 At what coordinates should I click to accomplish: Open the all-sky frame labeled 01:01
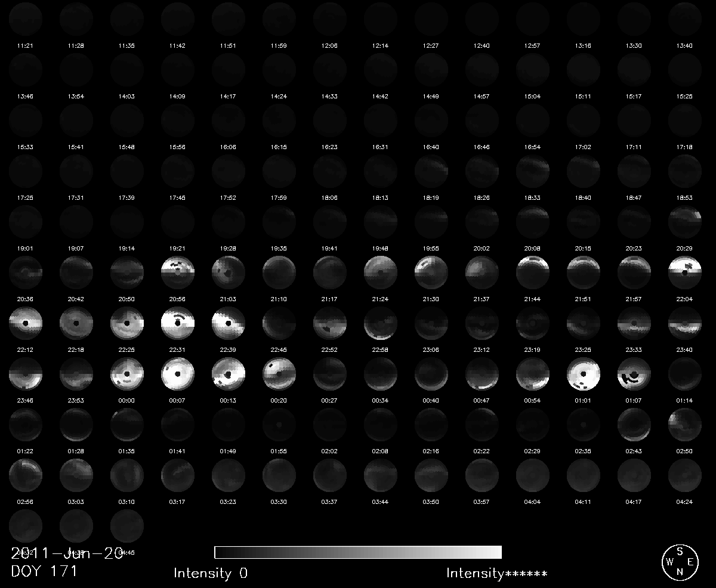pos(584,373)
